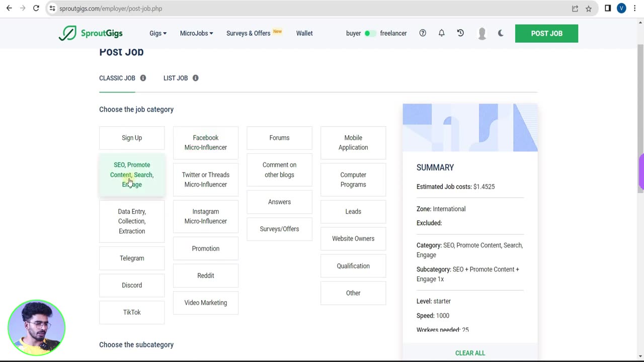This screenshot has width=644, height=362.
Task: Toggle the buyer/freelancer switch
Action: [x=370, y=33]
